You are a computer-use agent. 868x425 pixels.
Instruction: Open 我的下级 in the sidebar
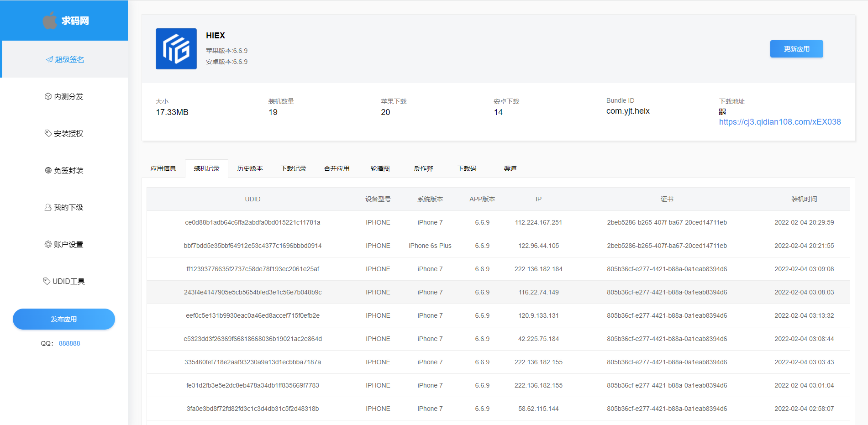(x=64, y=207)
